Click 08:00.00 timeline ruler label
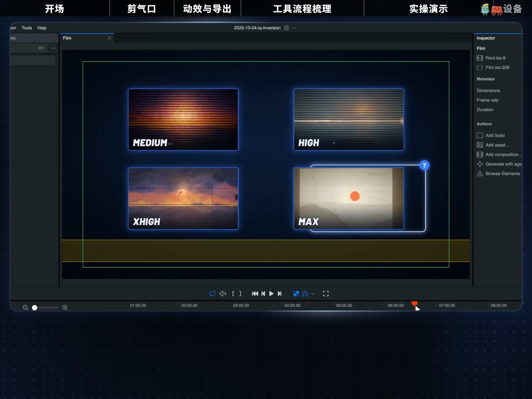 pos(499,305)
